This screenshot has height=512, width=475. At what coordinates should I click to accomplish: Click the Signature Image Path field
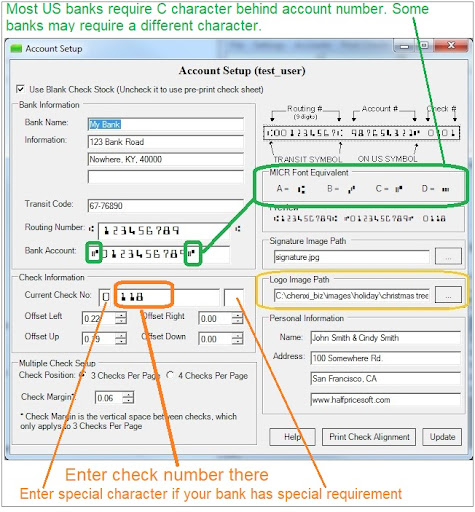tap(351, 257)
